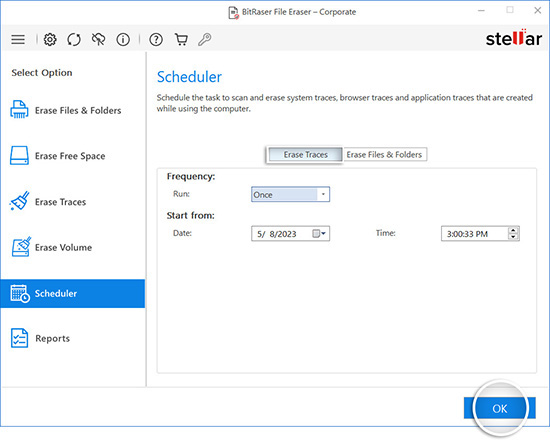The image size is (550, 441).
Task: Select Erase Volume option
Action: pos(73,247)
